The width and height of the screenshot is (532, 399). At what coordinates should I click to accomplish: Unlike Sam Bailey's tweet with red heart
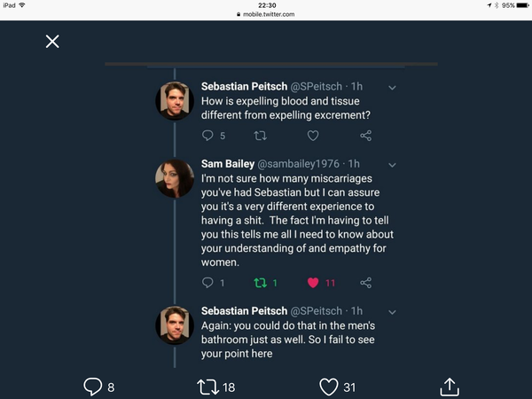tap(313, 283)
